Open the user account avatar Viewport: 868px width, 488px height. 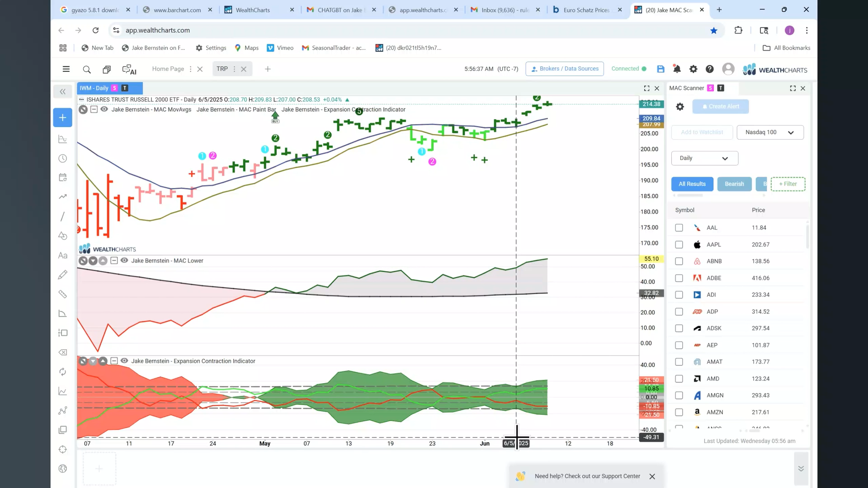click(728, 69)
